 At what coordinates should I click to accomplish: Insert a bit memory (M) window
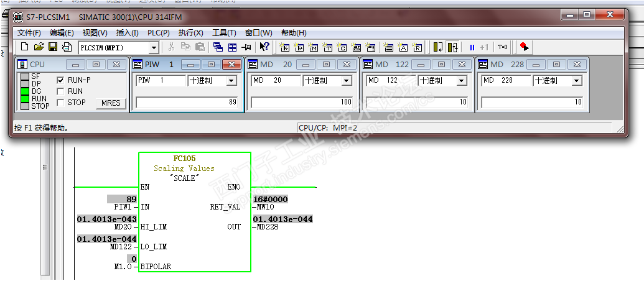(313, 47)
